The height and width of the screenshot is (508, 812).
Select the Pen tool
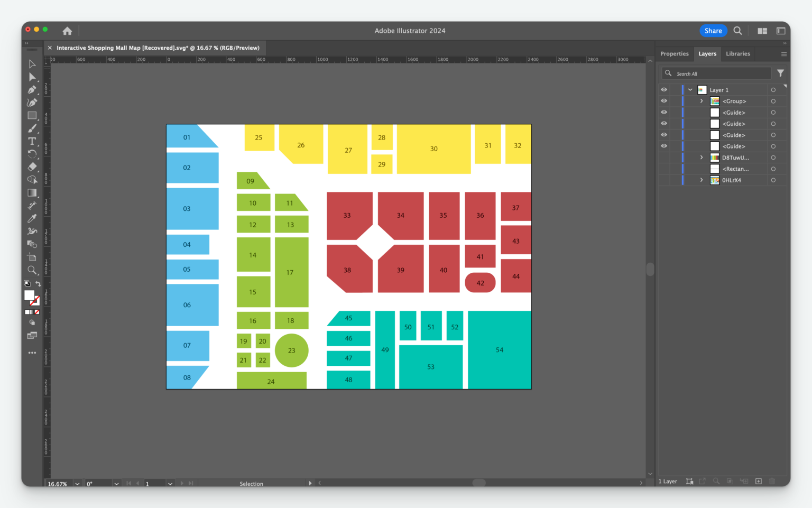tap(32, 89)
